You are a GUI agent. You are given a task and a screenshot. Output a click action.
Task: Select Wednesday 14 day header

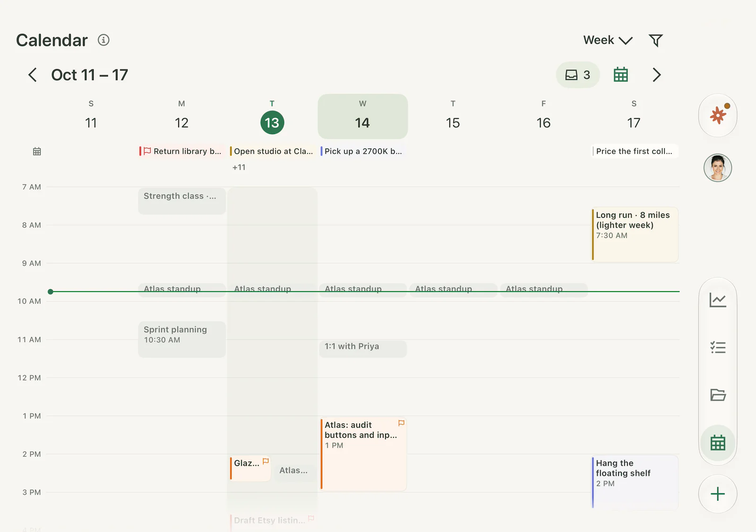click(x=362, y=116)
